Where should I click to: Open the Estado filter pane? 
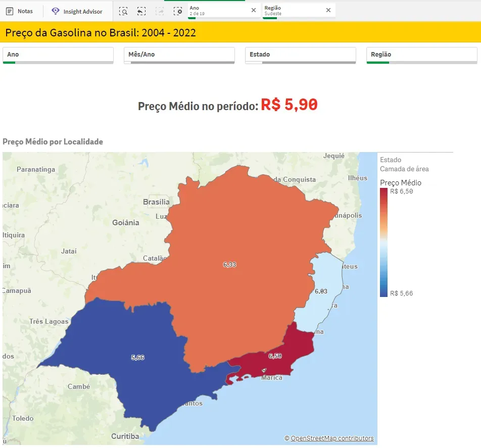[300, 55]
